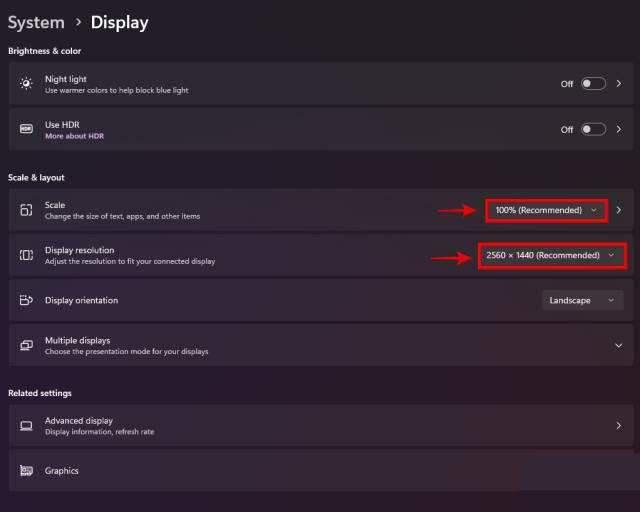Open the Advanced display settings row
Image resolution: width=640 pixels, height=512 pixels.
[x=320, y=425]
